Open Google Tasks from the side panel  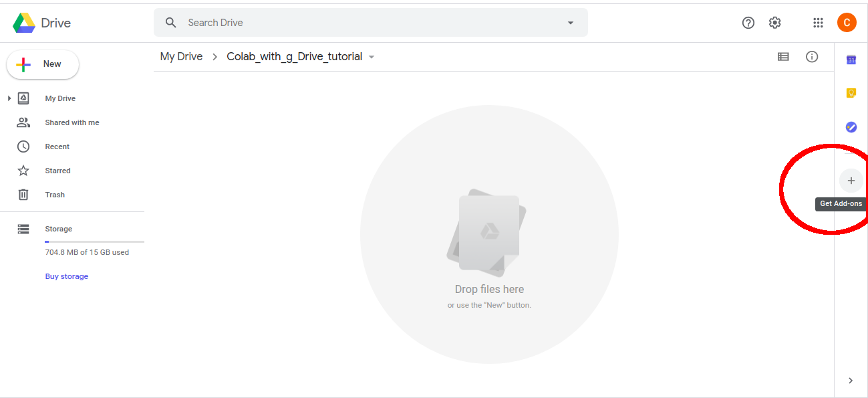(x=851, y=126)
